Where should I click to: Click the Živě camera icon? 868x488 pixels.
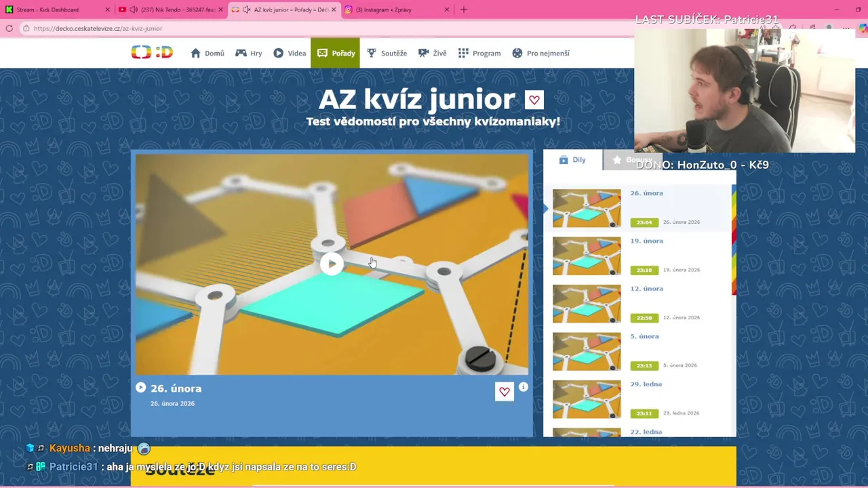point(424,53)
